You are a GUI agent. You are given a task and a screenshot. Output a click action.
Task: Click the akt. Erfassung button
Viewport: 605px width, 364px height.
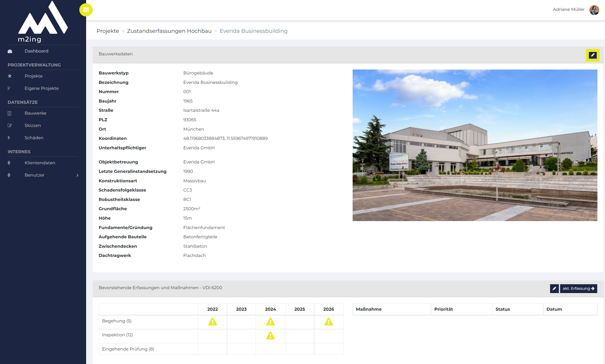point(578,288)
